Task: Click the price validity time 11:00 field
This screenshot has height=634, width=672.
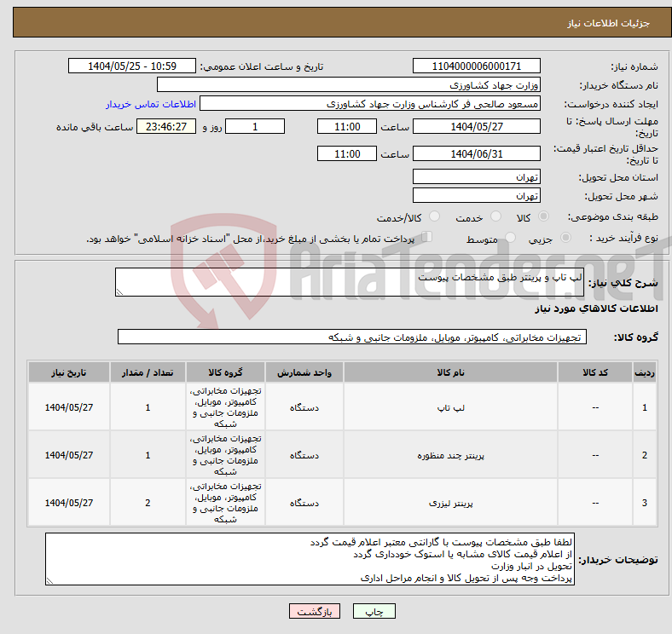Action: pos(347,153)
